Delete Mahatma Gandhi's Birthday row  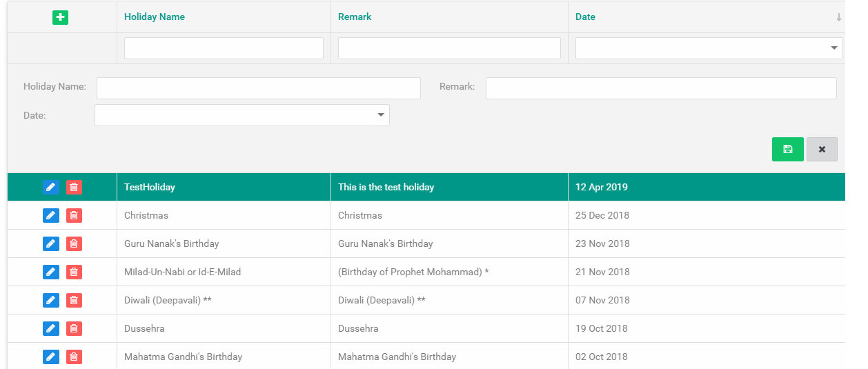[74, 357]
